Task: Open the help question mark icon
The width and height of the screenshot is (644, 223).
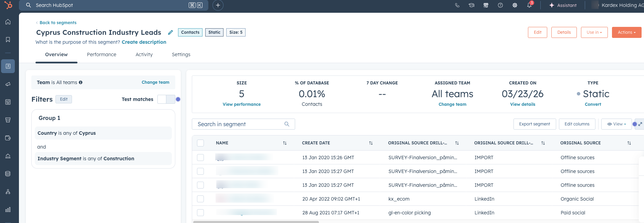Action: pos(500,5)
